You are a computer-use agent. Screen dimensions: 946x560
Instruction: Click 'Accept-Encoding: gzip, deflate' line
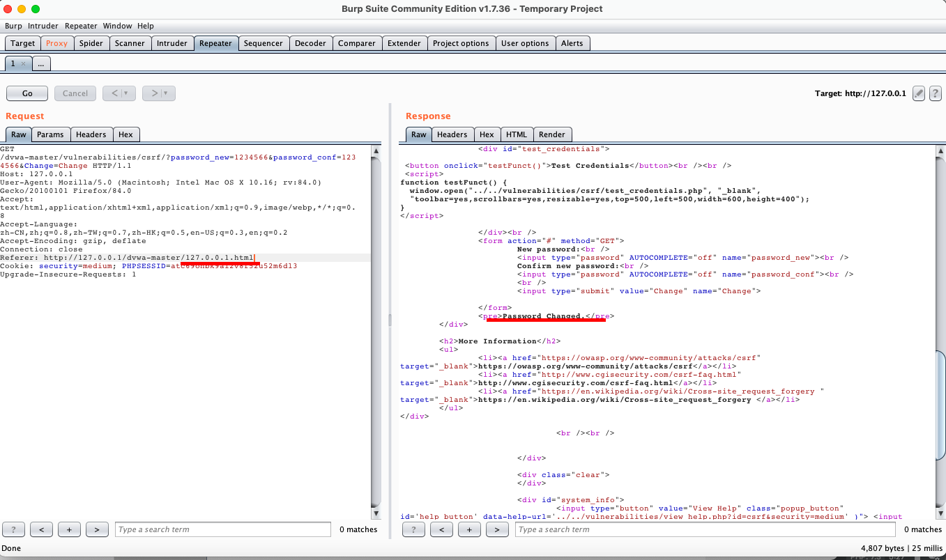tap(73, 241)
